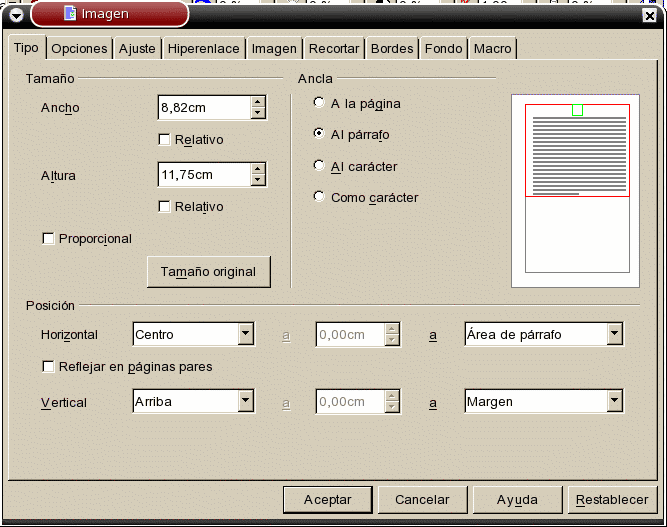Select Al carácter anchor option

[319, 166]
